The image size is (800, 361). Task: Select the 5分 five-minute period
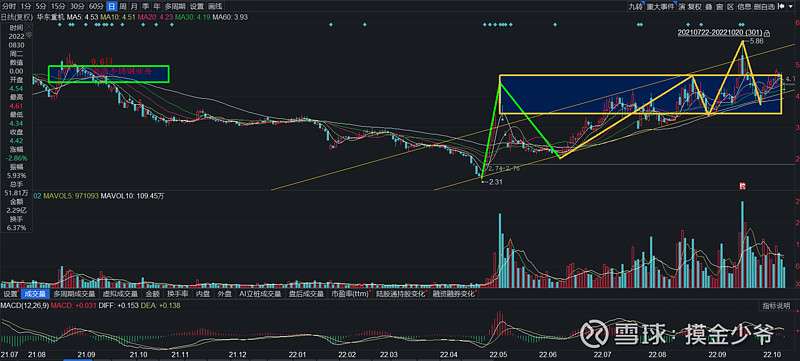[x=42, y=7]
